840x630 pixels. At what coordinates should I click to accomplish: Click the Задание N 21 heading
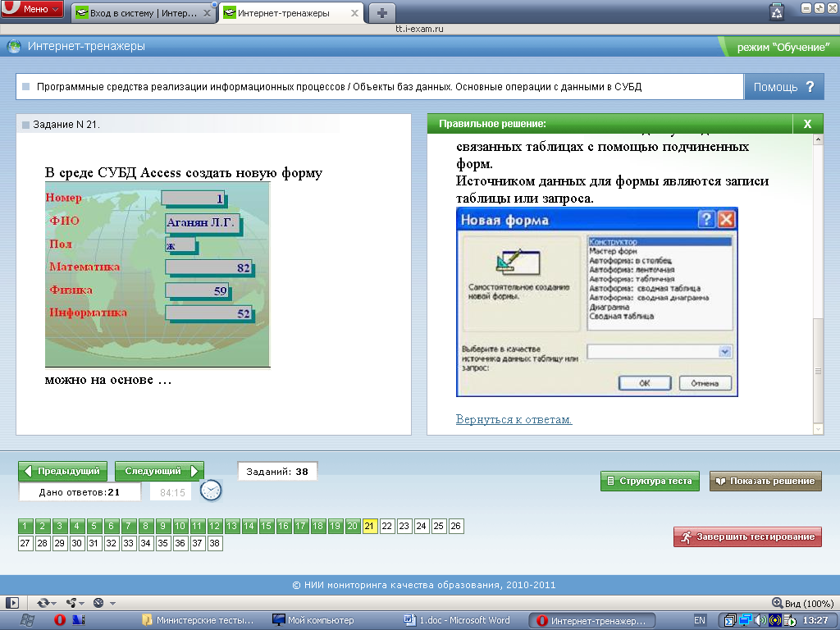coord(66,125)
